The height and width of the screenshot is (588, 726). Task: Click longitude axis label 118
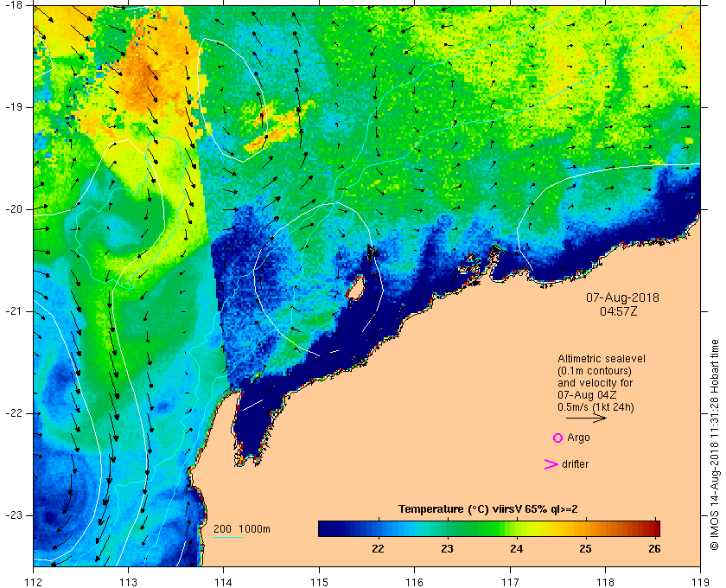[x=605, y=581]
